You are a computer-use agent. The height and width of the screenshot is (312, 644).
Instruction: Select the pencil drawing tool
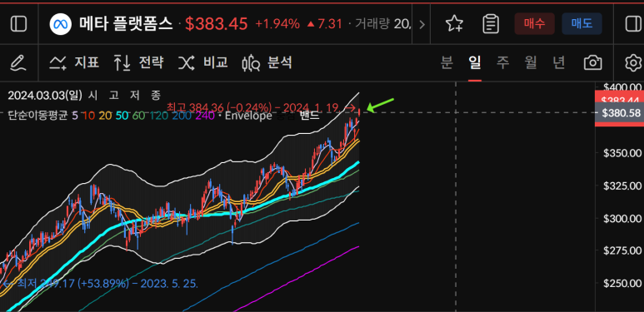18,63
